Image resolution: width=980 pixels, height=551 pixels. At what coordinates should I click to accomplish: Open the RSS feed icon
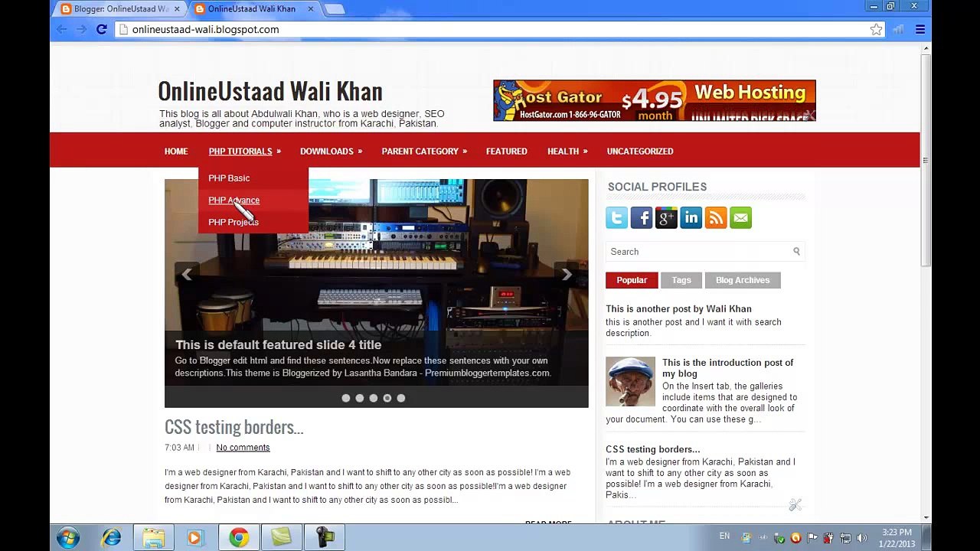coord(716,218)
